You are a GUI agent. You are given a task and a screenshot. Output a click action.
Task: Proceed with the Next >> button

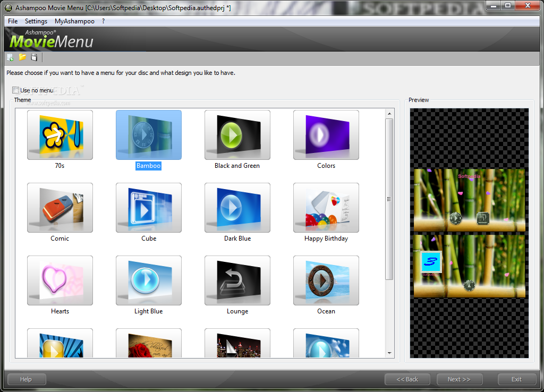460,379
